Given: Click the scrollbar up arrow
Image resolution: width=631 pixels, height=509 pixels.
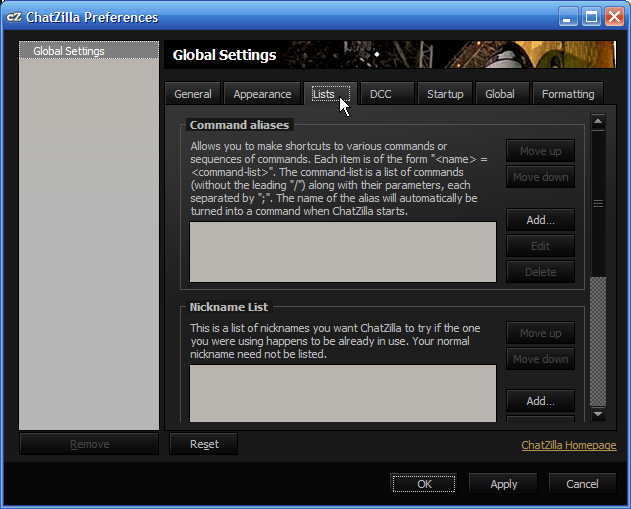Looking at the screenshot, I should click(x=598, y=121).
